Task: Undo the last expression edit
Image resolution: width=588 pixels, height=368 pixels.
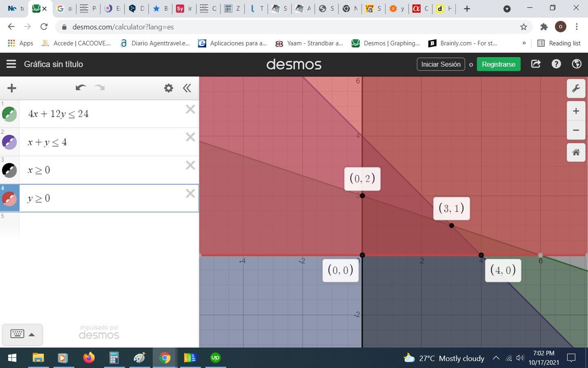Action: 80,88
